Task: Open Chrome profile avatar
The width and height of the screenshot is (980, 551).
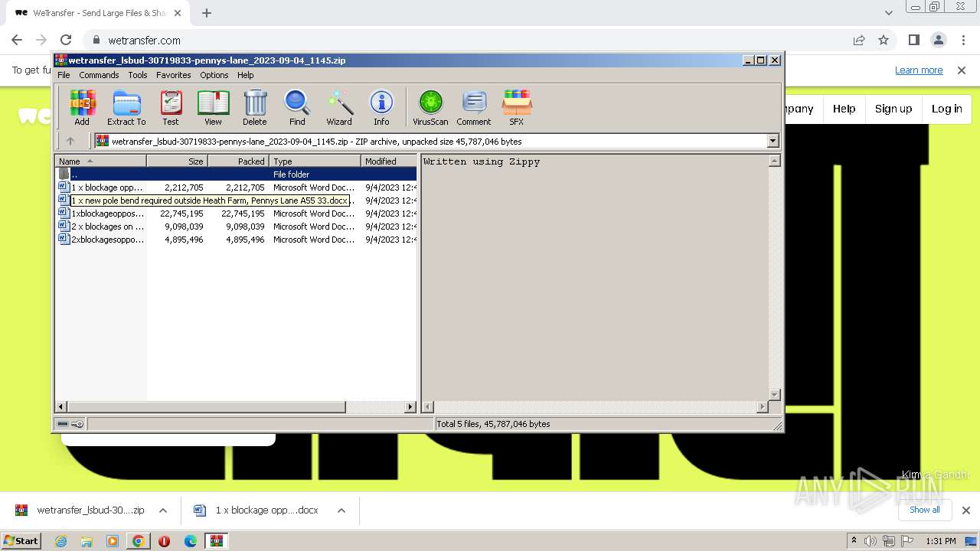Action: coord(939,40)
